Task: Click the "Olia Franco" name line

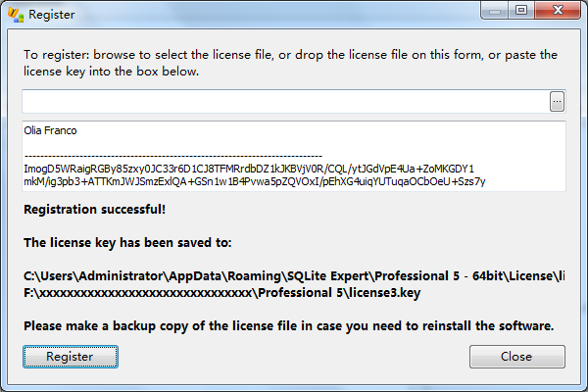Action: point(50,130)
